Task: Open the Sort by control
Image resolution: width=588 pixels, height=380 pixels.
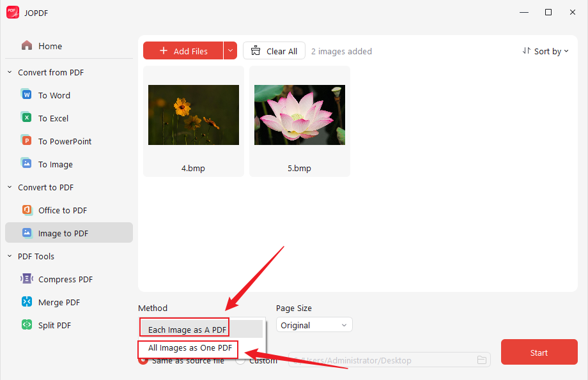Action: 546,50
